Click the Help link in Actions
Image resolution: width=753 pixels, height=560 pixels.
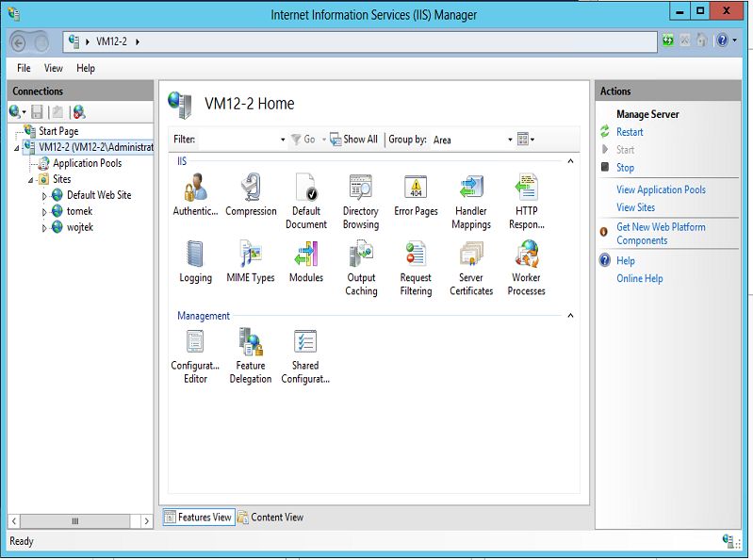625,261
